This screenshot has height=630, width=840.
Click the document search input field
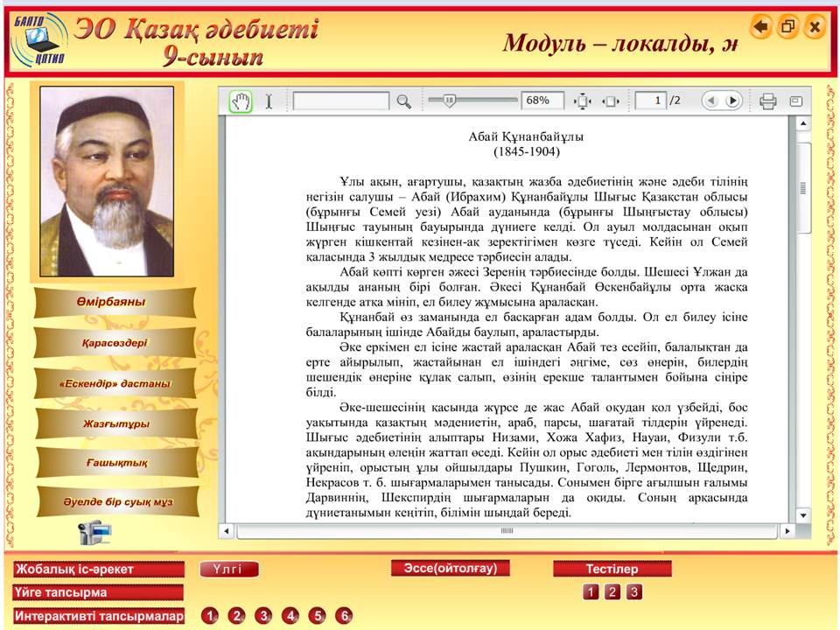pos(340,101)
